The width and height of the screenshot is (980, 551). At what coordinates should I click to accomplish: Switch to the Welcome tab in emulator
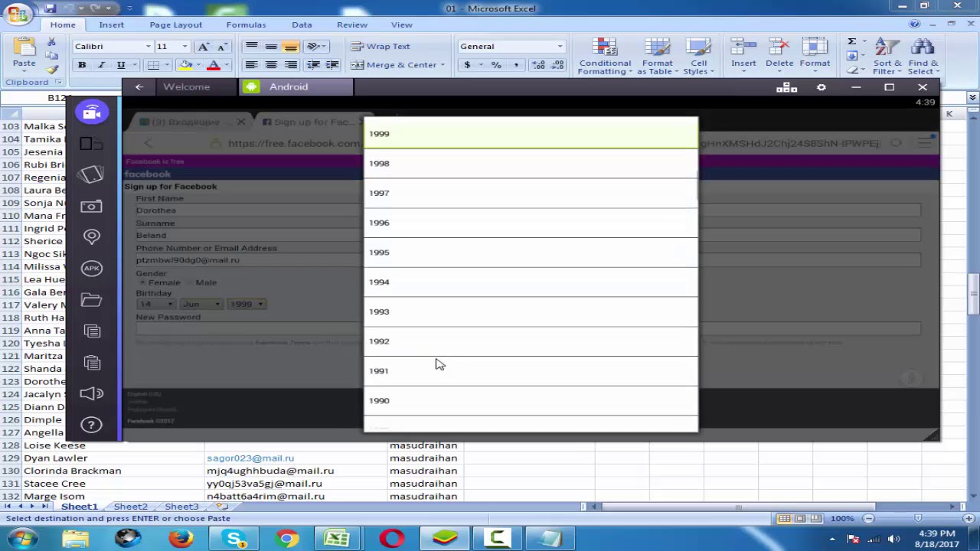click(x=186, y=86)
